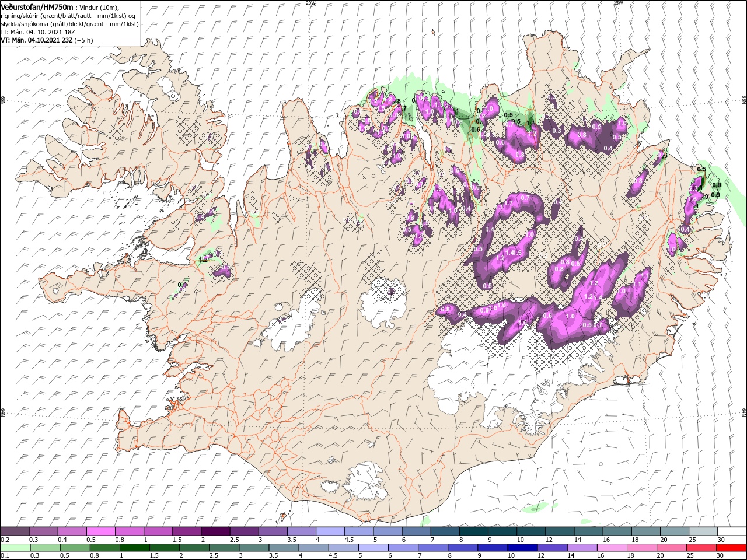This screenshot has width=747, height=560.
Task: Click the 'slydda/snjókoma' description line
Action: 68,24
